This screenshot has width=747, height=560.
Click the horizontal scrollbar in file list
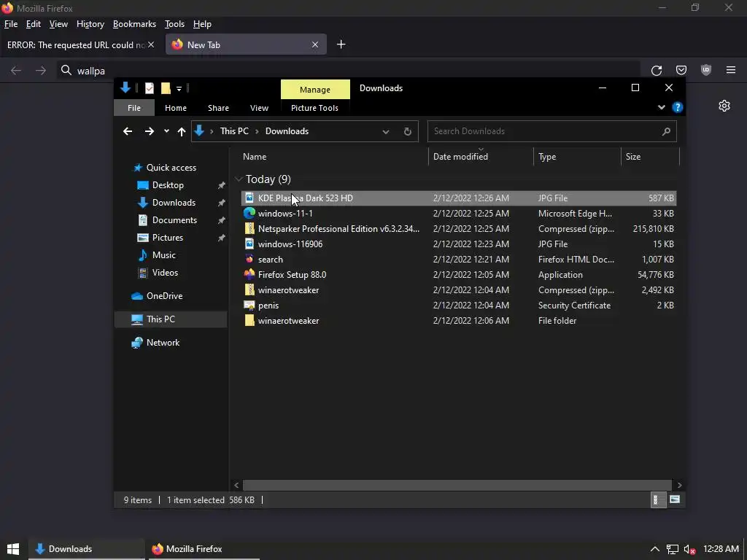point(457,485)
